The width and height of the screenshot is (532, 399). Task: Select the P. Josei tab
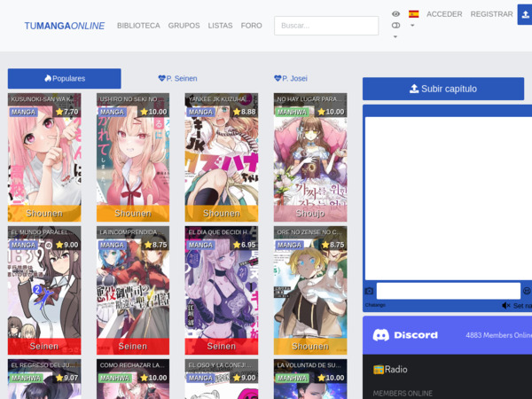pyautogui.click(x=291, y=78)
